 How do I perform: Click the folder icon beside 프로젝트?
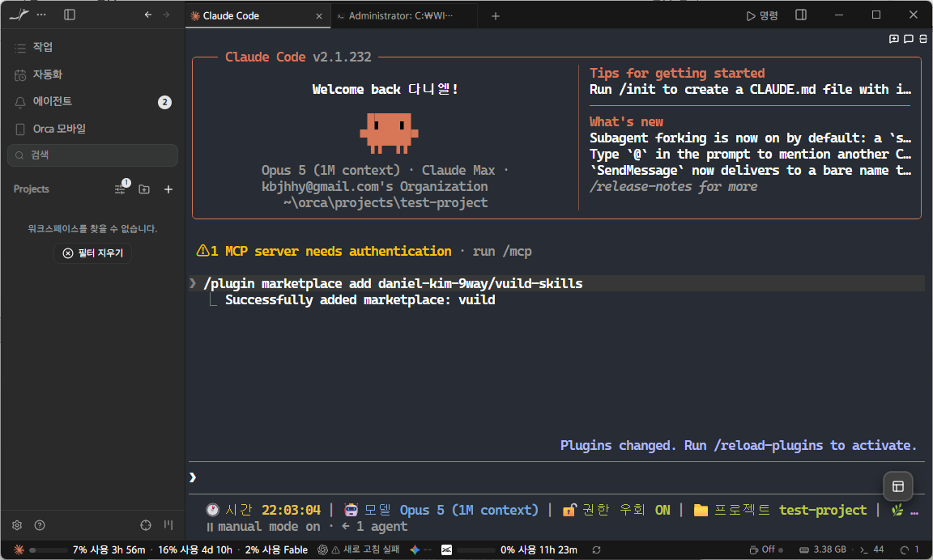[701, 510]
